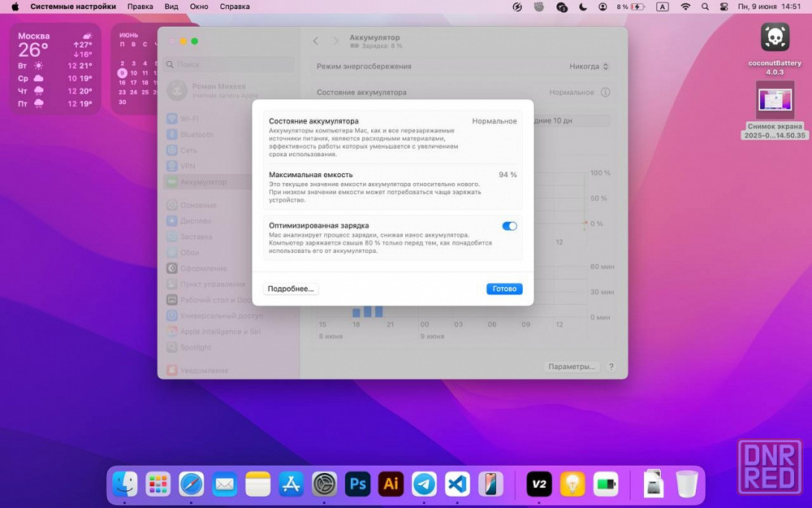Click System Settings gear in Dock
This screenshot has width=812, height=508.
[x=325, y=484]
